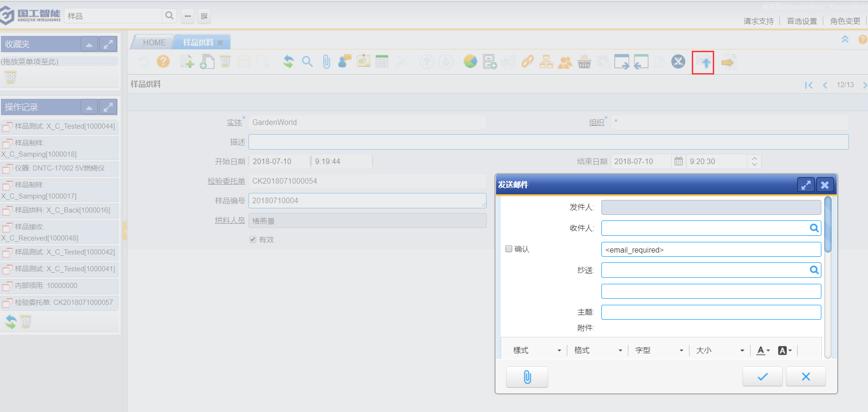Check the 确认 checkbox
868x412 pixels.
pos(509,249)
